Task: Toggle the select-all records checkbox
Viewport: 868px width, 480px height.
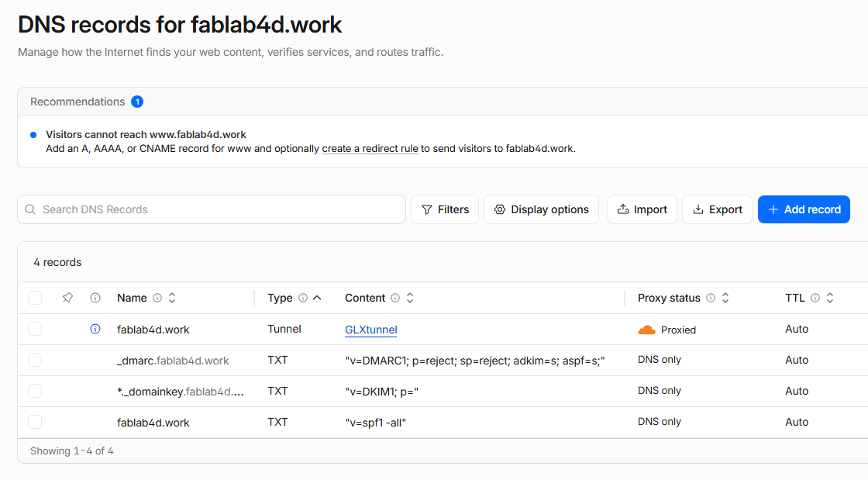Action: [35, 298]
